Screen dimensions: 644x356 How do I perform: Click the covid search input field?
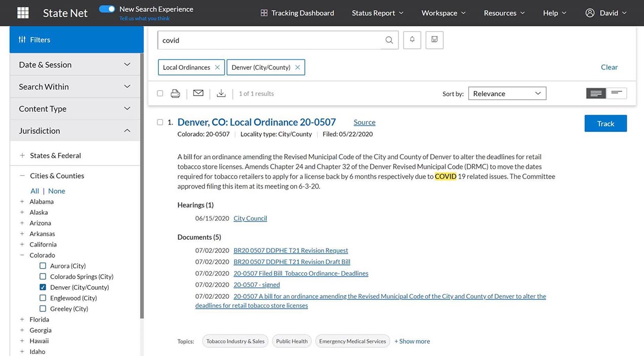click(268, 40)
